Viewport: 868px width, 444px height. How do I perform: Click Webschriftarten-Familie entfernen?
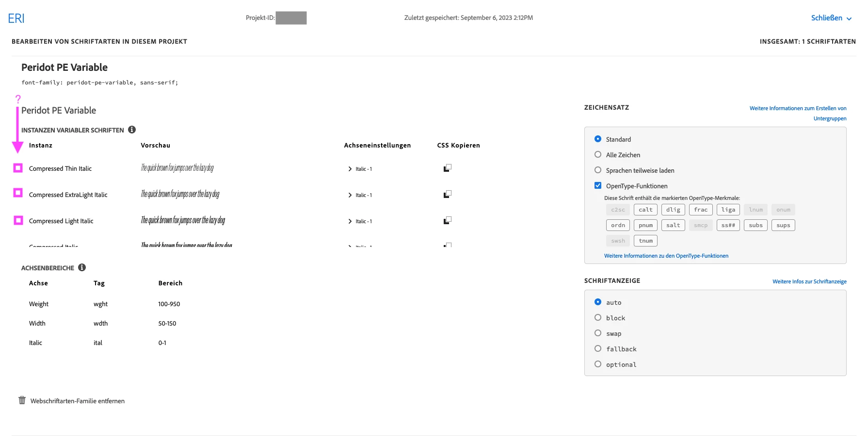pos(78,401)
